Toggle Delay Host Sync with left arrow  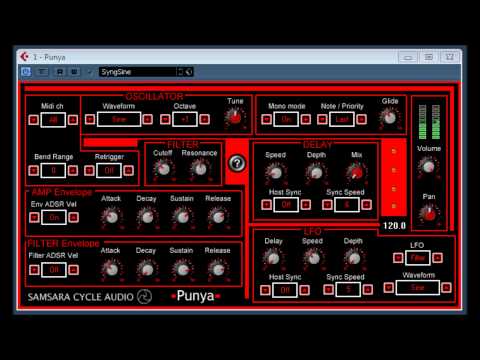pos(266,205)
